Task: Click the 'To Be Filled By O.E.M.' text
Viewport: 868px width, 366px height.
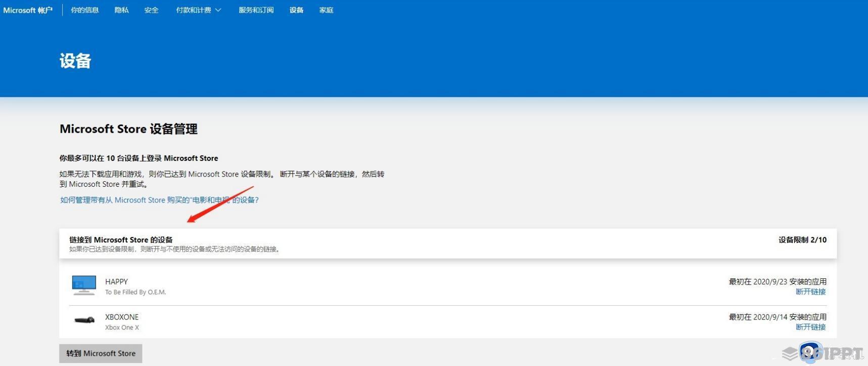Action: 135,292
